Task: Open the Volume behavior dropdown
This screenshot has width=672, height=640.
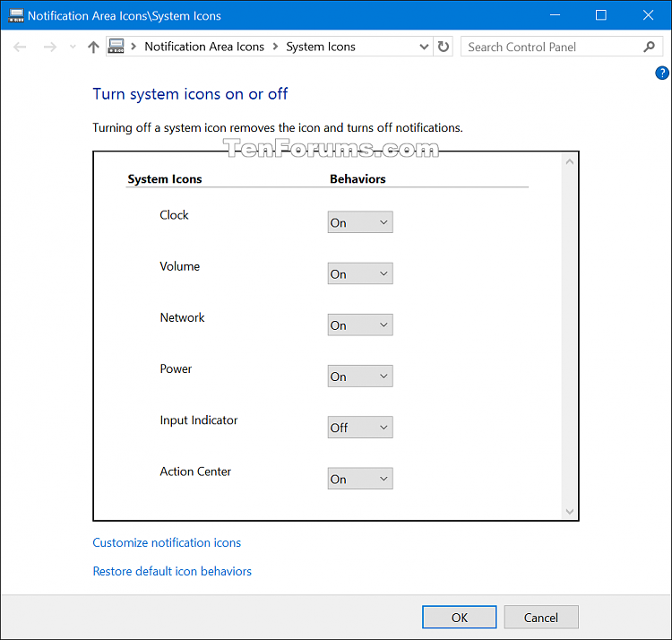Action: tap(360, 273)
